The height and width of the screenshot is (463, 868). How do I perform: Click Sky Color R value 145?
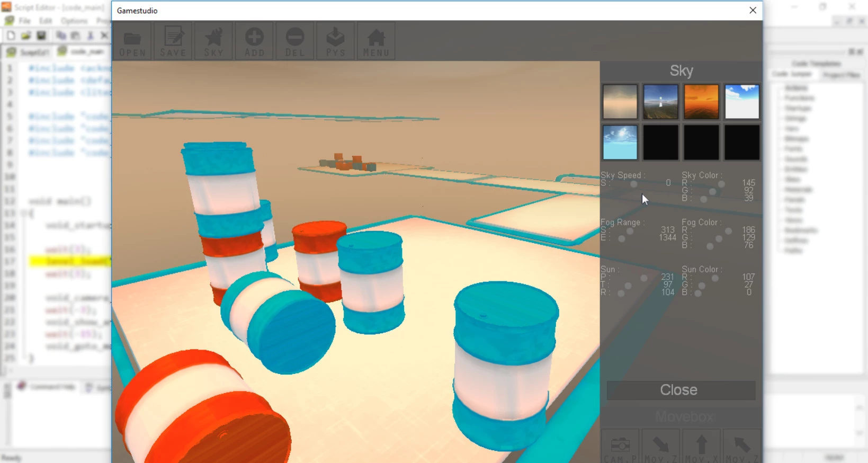click(749, 183)
